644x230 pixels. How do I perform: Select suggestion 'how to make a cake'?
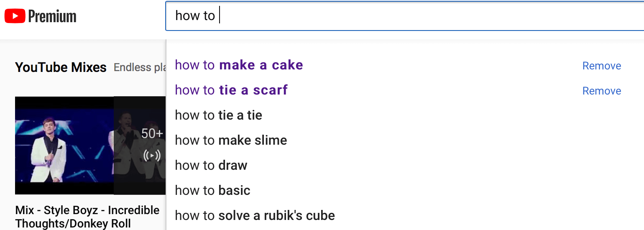pyautogui.click(x=239, y=65)
